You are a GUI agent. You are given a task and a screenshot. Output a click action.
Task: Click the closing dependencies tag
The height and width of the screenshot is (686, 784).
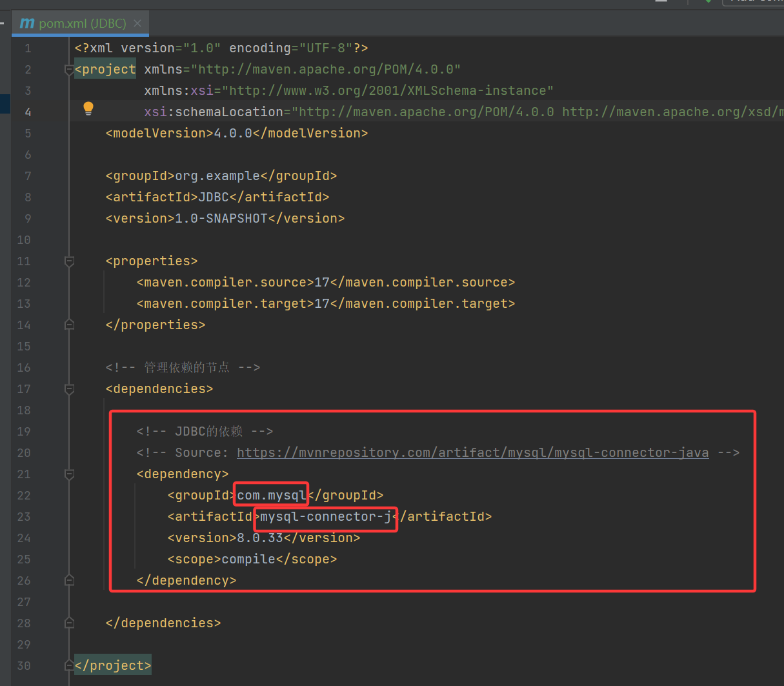tap(163, 623)
